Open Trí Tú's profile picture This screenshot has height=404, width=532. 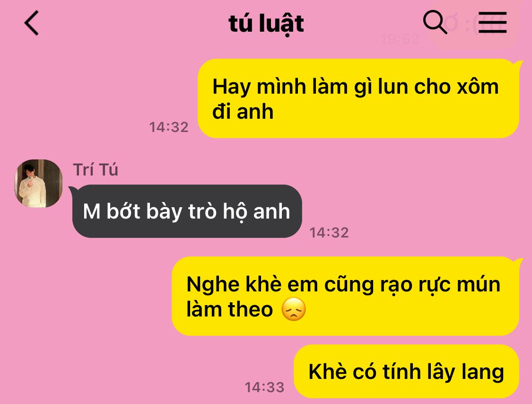[38, 184]
